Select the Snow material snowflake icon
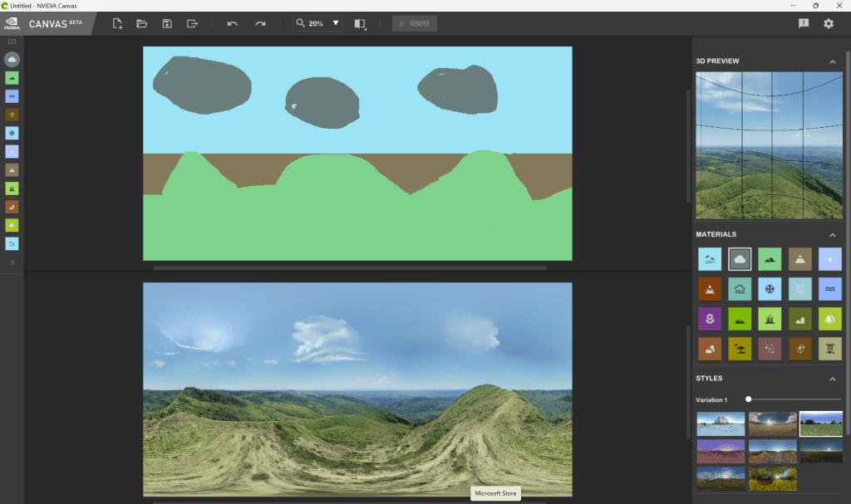851x504 pixels. (x=770, y=289)
